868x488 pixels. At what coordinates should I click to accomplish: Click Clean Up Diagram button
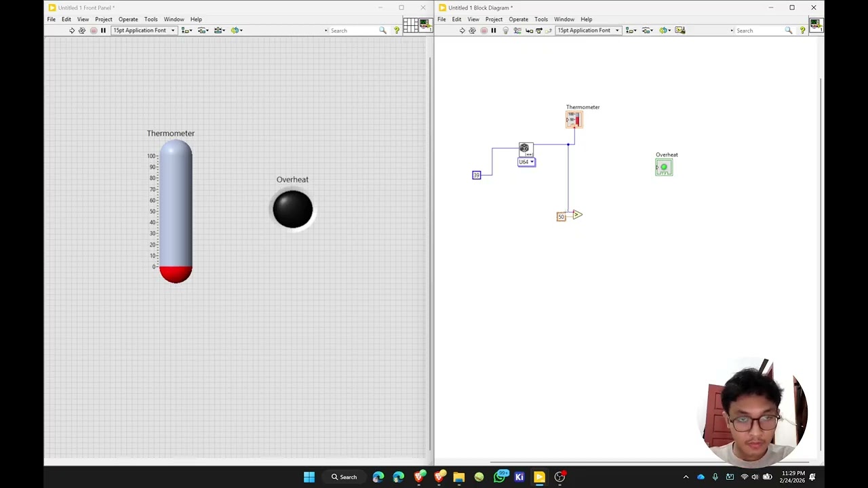click(679, 30)
